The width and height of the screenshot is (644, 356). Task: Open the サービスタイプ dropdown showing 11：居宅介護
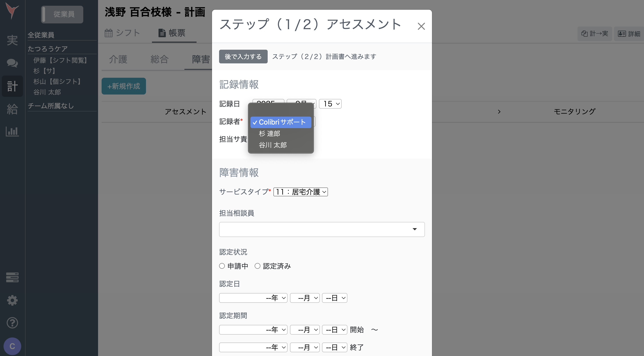301,192
